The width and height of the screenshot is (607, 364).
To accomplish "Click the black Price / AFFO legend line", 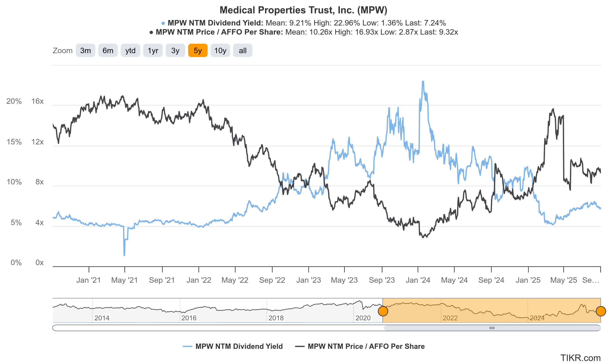I will [300, 346].
